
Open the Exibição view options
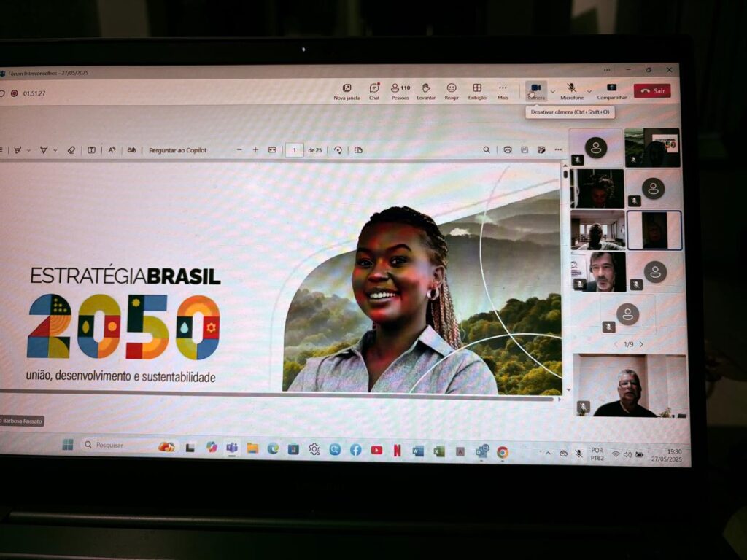coord(477,91)
